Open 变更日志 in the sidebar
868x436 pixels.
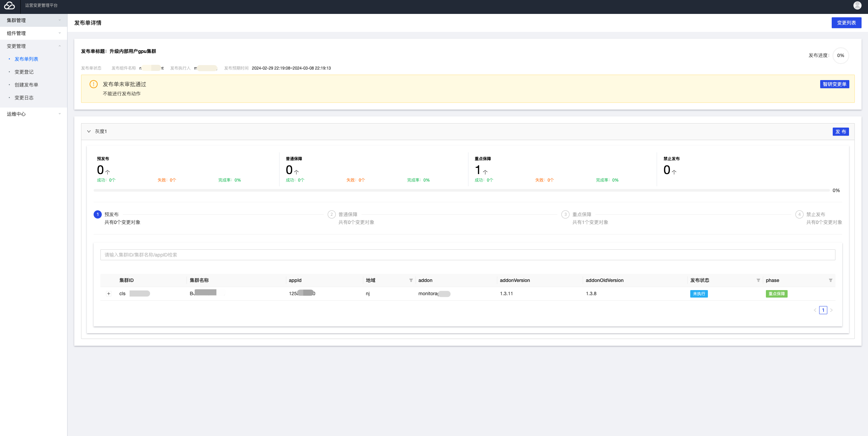(24, 98)
